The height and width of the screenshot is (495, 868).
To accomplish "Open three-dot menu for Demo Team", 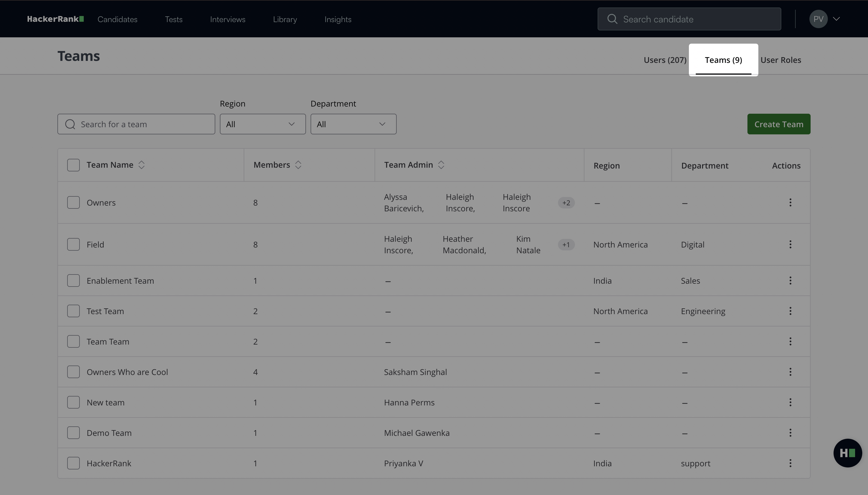I will point(790,433).
